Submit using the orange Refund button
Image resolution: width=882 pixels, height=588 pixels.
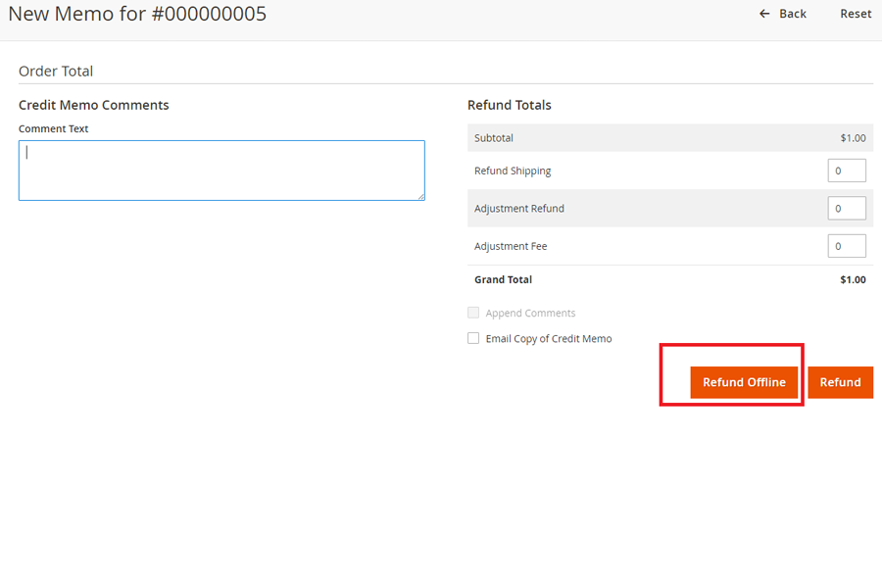(x=840, y=382)
